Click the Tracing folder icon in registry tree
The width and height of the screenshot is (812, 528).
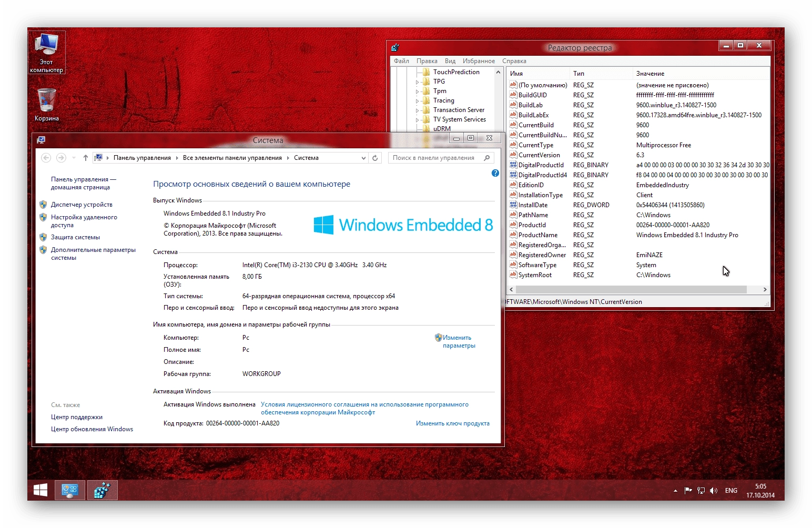[426, 100]
